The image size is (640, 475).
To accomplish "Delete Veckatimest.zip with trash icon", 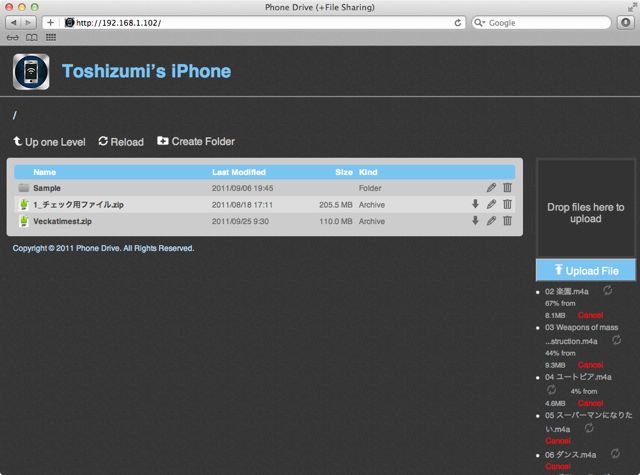I will (507, 221).
